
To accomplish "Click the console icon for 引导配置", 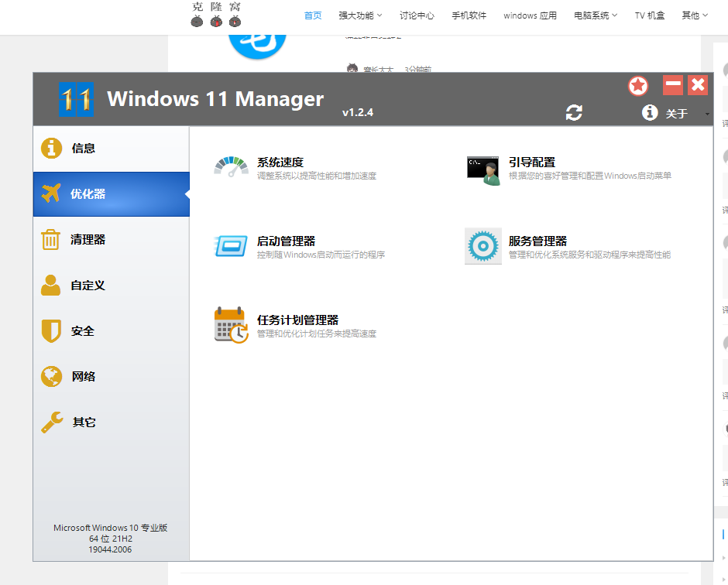I will [x=483, y=170].
